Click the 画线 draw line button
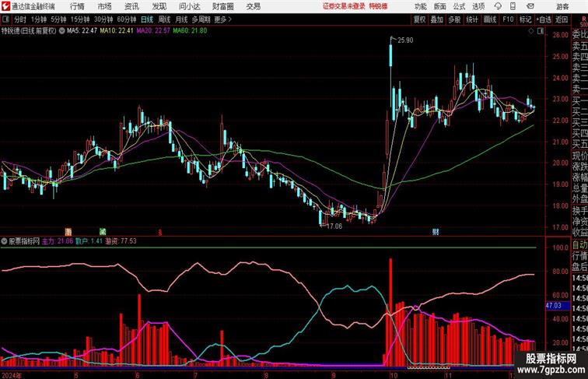Viewport: 588px width, 379px height. 490,19
